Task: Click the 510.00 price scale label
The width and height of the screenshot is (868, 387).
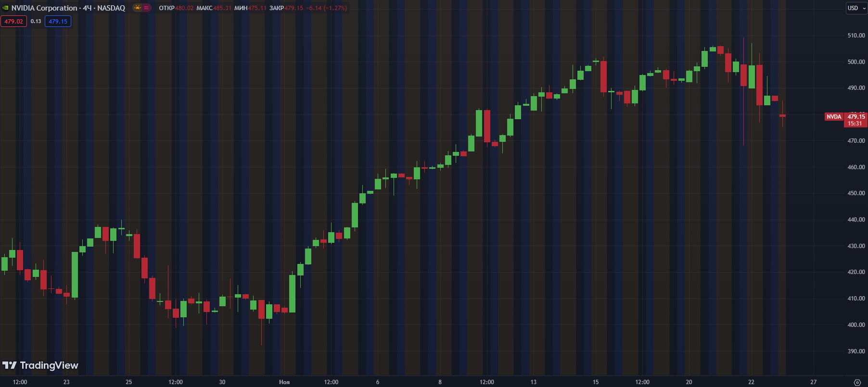Action: point(856,36)
